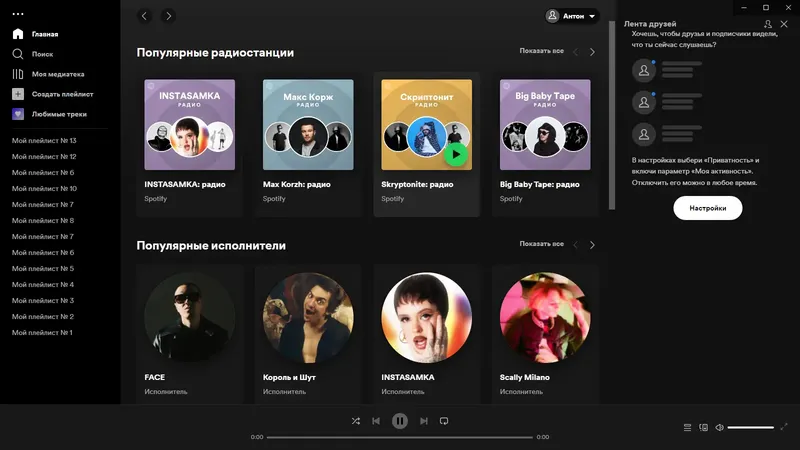
Task: Click the heart liked-tracks icon
Action: coord(18,114)
